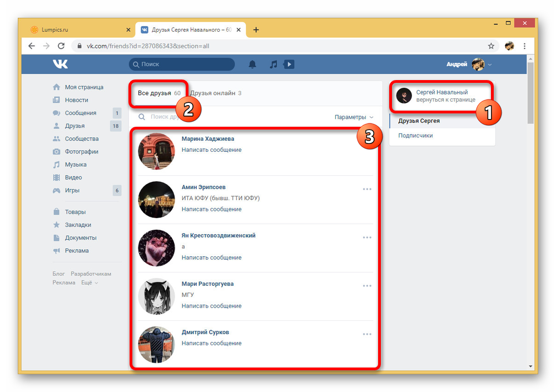Write message to Мари Расторгуева
Image resolution: width=556 pixels, height=392 pixels.
tap(211, 306)
